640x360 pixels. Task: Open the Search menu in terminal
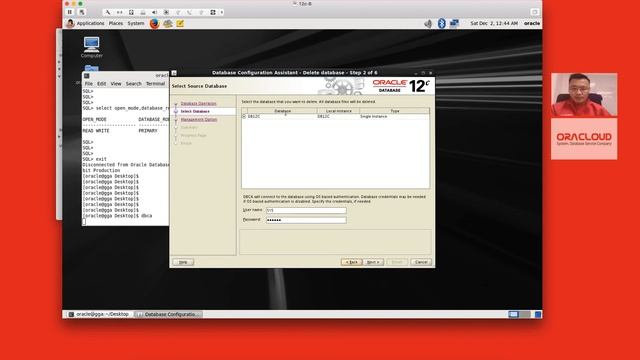point(133,84)
